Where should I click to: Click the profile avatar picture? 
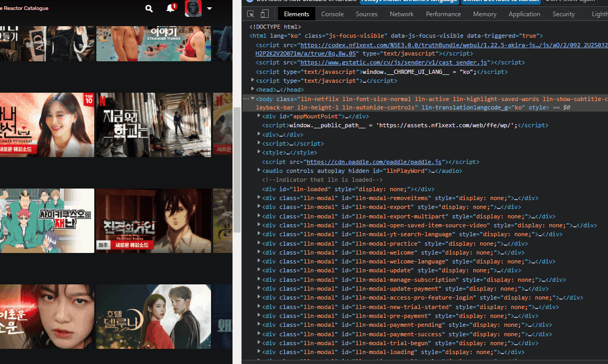[x=193, y=8]
